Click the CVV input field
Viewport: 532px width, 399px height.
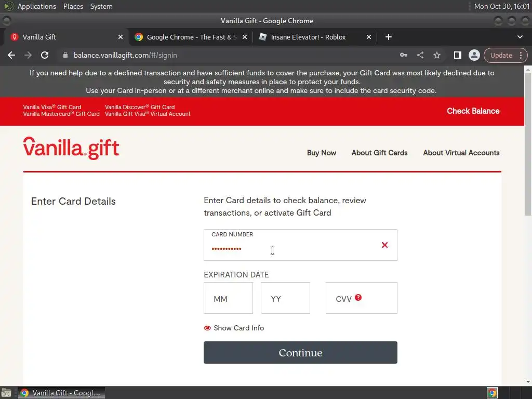[x=362, y=298]
